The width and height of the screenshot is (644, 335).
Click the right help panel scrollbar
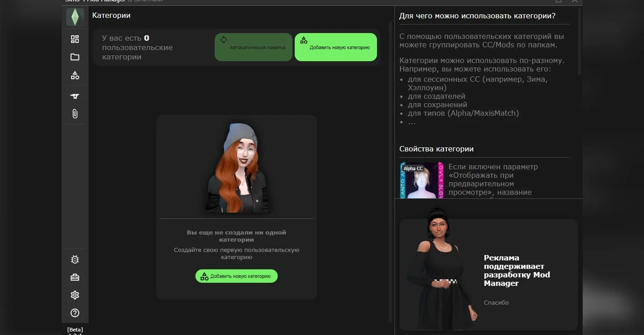(580, 41)
